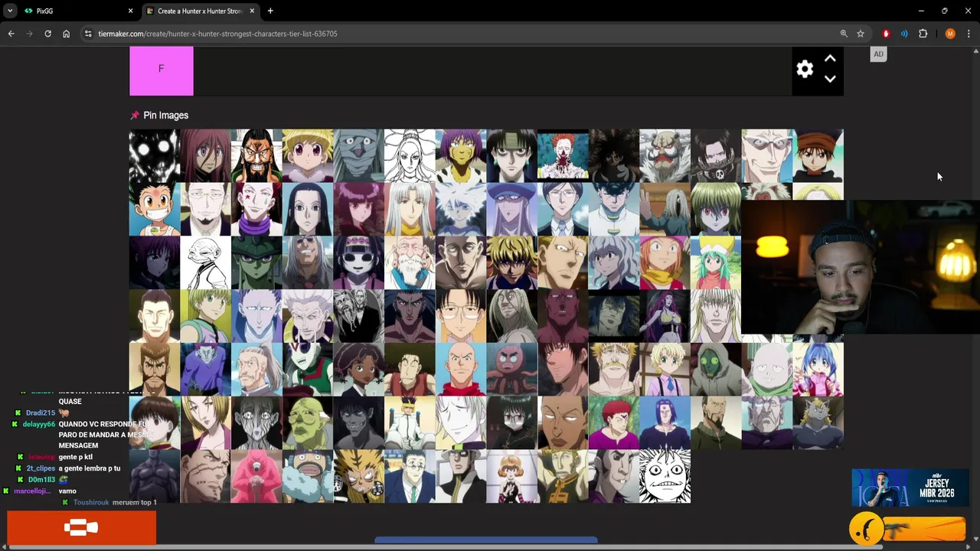Screen dimensions: 980x551
Task: Pick the glowing-eyed dark silhouette thumbnail
Action: [x=155, y=155]
